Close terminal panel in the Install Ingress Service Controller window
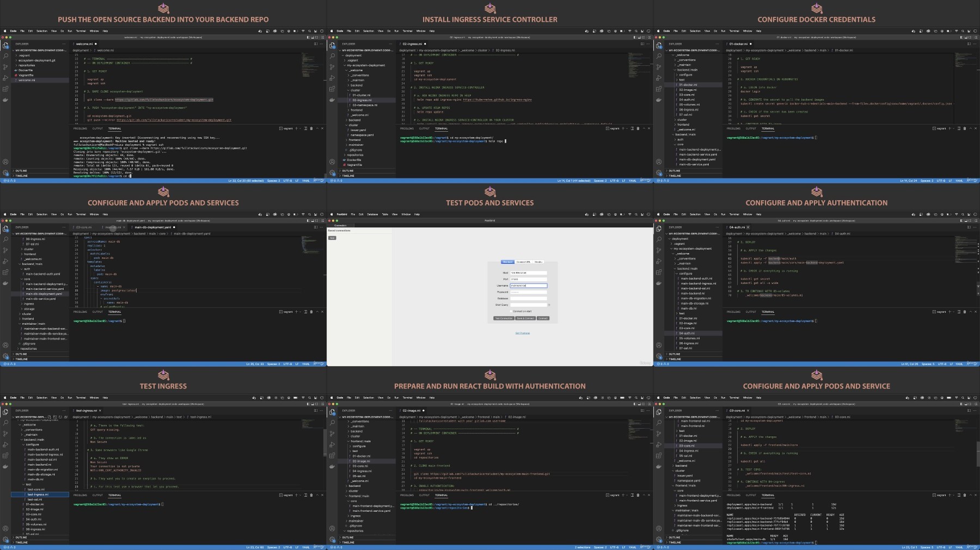The image size is (980, 550). [649, 128]
